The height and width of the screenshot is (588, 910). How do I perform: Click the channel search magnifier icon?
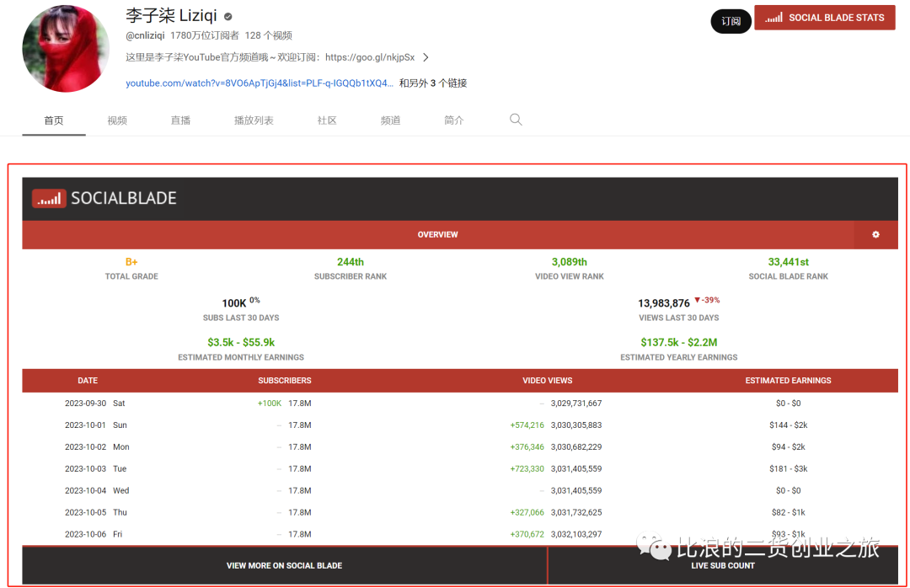(516, 120)
